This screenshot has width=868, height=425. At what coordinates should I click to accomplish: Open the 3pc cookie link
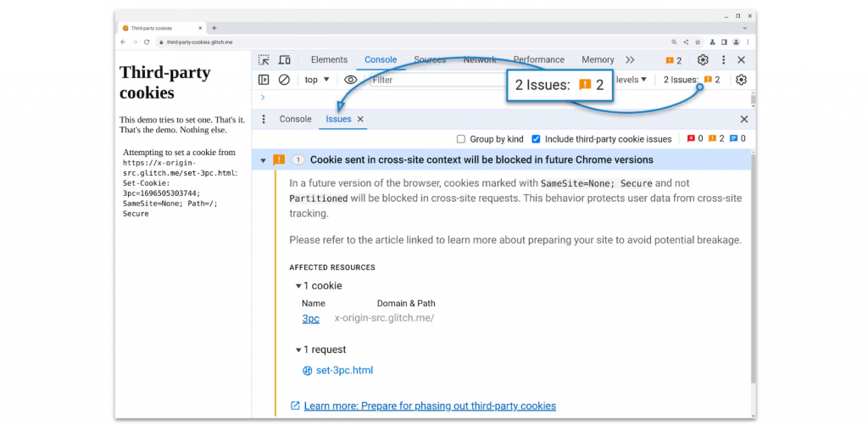pyautogui.click(x=310, y=319)
